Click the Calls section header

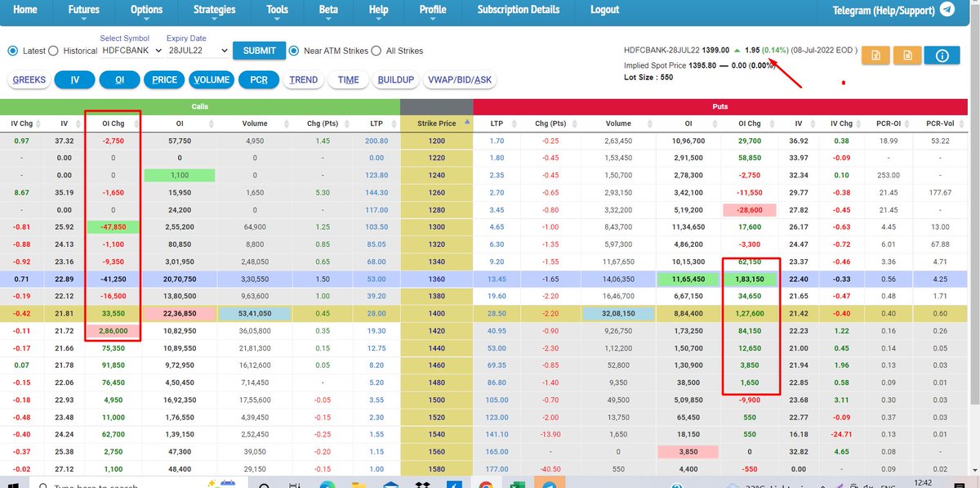(x=200, y=105)
